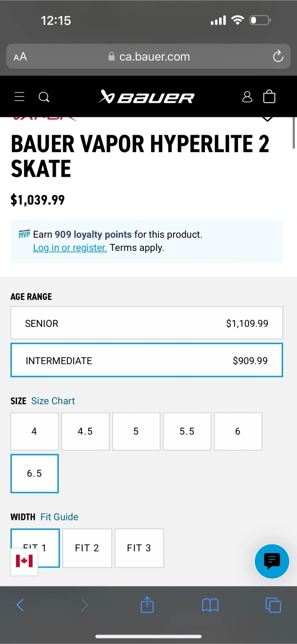Tap the search magnifier icon
Image resolution: width=297 pixels, height=644 pixels.
point(44,97)
